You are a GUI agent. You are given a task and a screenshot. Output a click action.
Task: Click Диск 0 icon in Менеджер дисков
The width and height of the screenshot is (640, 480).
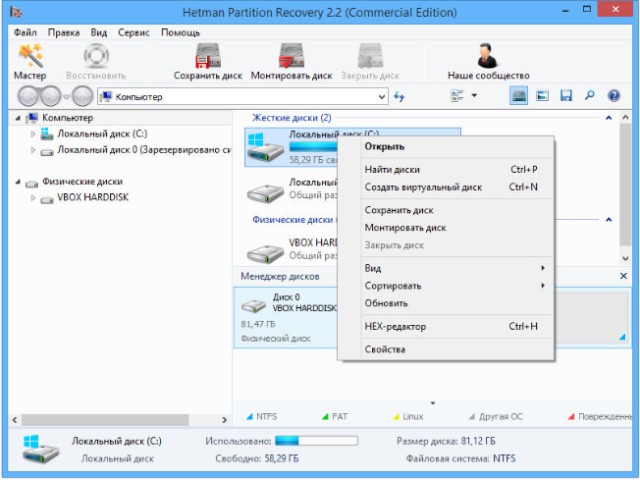pos(254,305)
